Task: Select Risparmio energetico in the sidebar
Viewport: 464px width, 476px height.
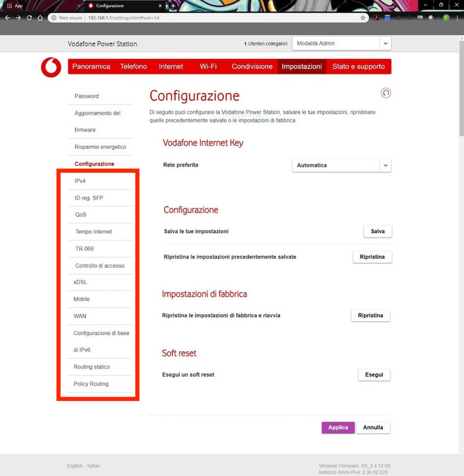Action: click(100, 147)
